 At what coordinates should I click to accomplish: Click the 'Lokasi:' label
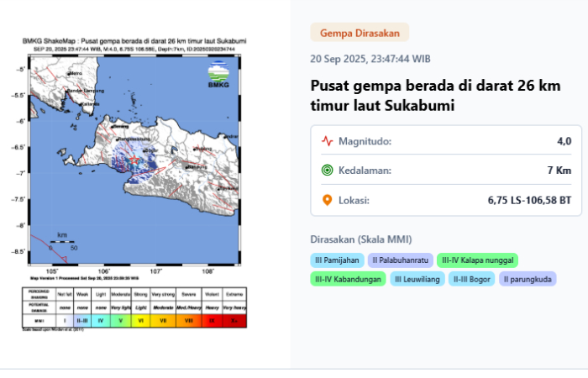pyautogui.click(x=354, y=200)
